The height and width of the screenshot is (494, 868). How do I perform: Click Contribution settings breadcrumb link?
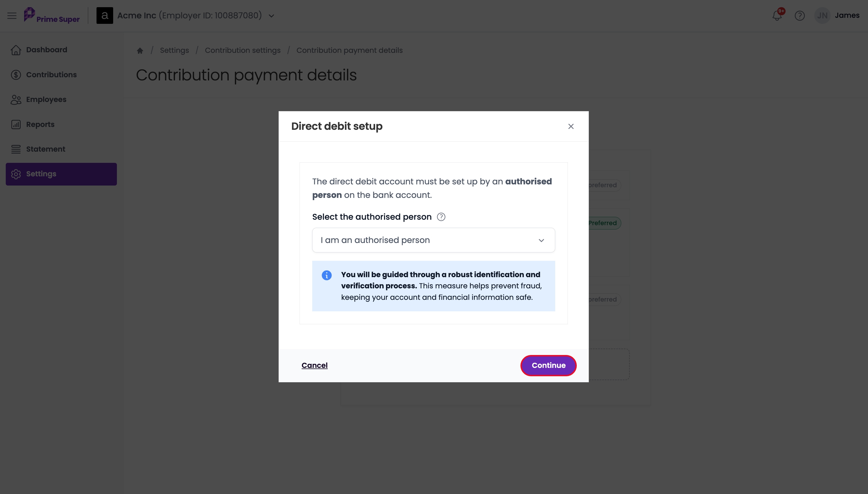click(x=242, y=50)
